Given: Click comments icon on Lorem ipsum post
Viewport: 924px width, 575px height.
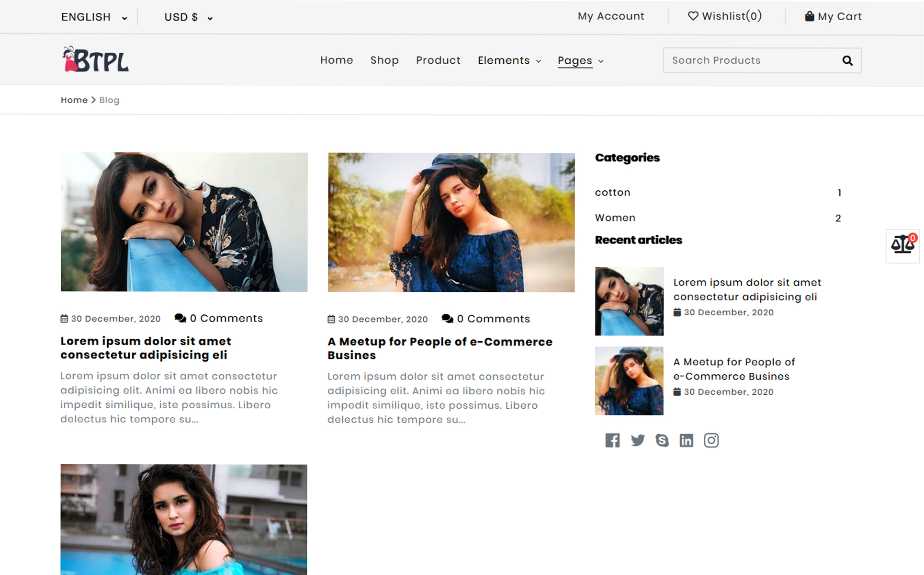Looking at the screenshot, I should click(180, 318).
